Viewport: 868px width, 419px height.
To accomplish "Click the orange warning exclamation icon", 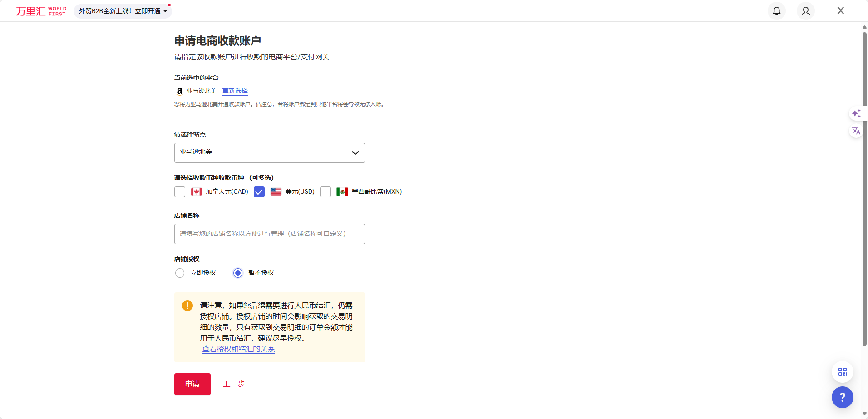I will [x=187, y=306].
